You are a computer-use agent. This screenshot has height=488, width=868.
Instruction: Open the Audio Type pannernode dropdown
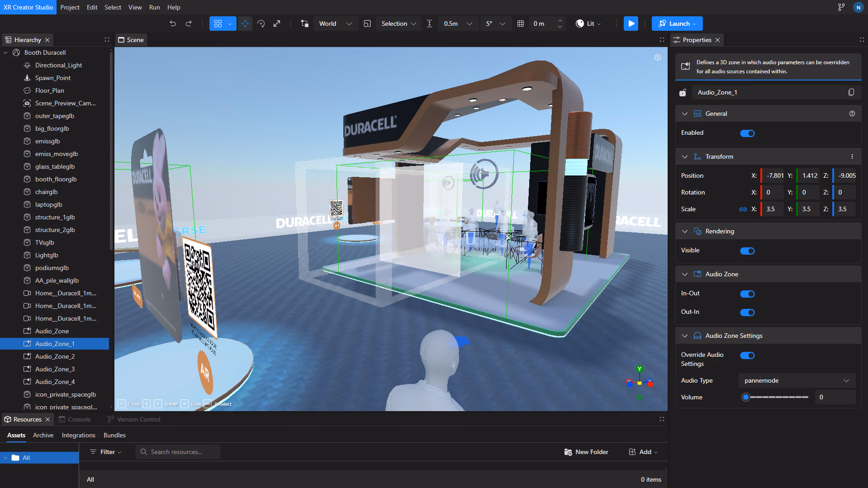click(x=797, y=380)
